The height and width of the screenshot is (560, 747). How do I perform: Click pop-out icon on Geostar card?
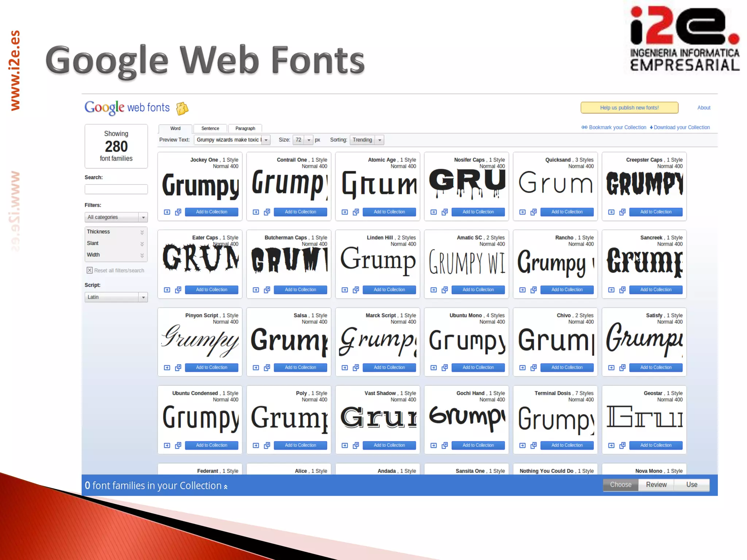tap(622, 446)
